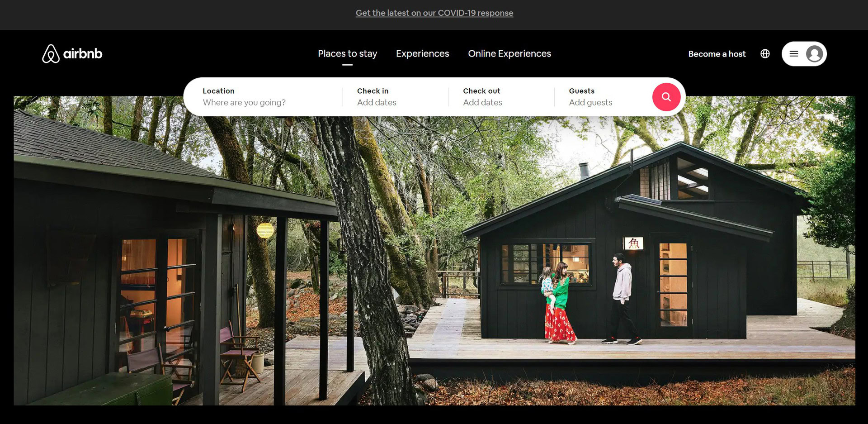Click Become a host link
Screen dimensions: 868x424
click(x=717, y=54)
